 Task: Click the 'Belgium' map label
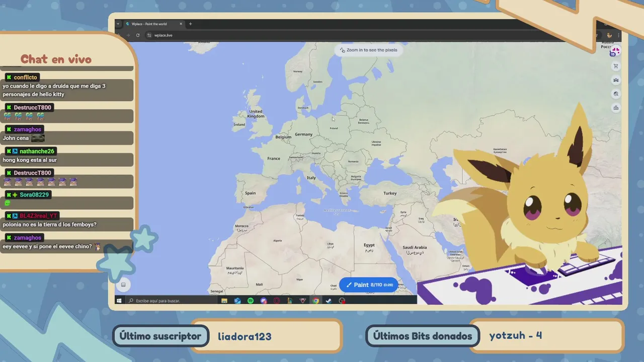(283, 137)
